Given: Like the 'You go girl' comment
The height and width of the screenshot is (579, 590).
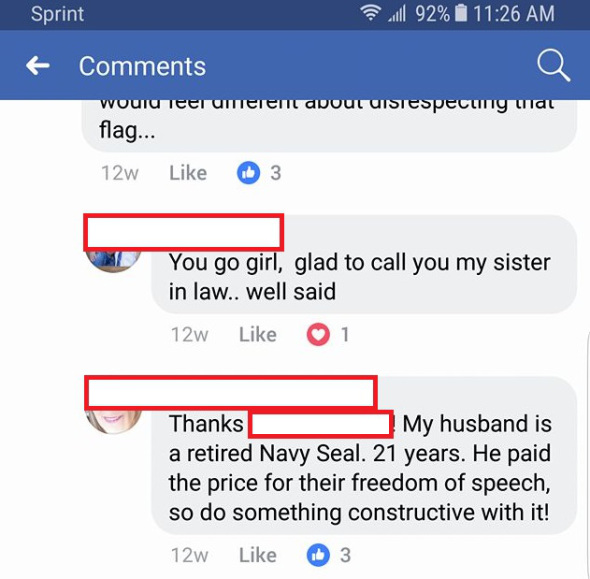Looking at the screenshot, I should click(x=258, y=334).
